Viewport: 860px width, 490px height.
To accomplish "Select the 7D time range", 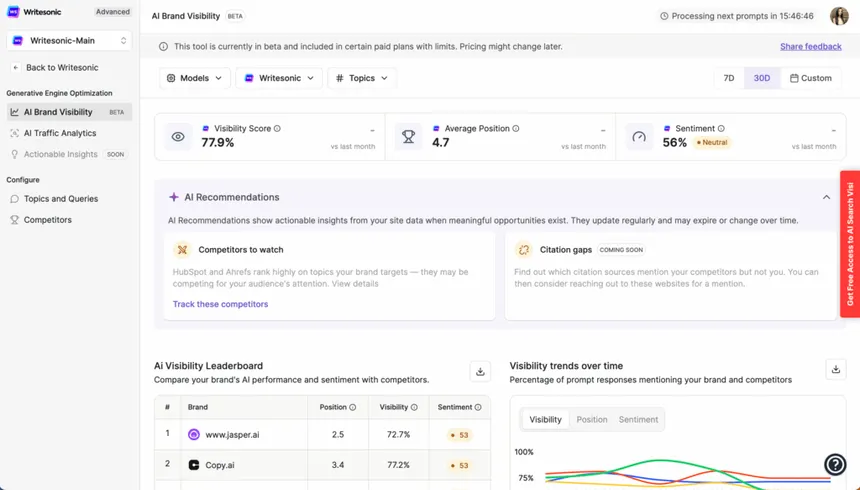I will pyautogui.click(x=729, y=78).
